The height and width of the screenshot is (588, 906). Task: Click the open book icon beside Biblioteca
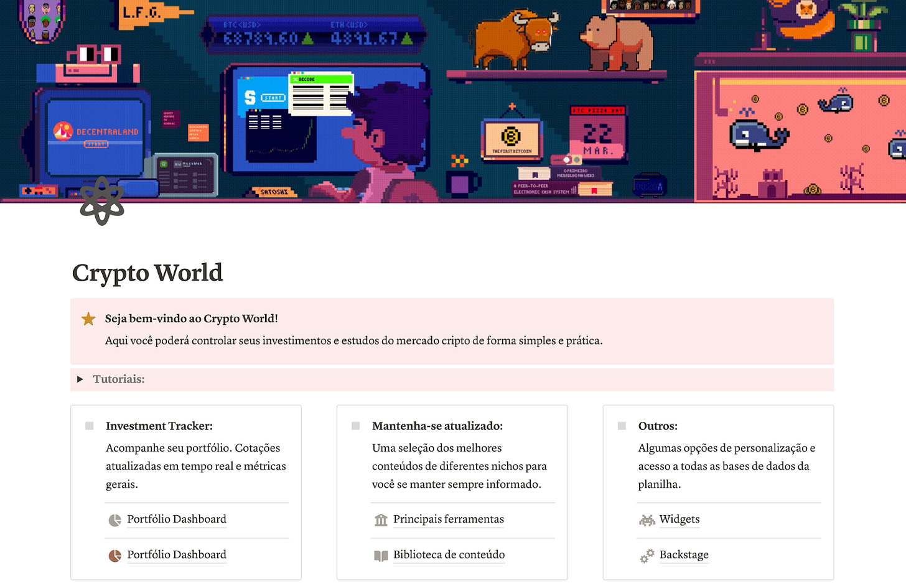381,556
